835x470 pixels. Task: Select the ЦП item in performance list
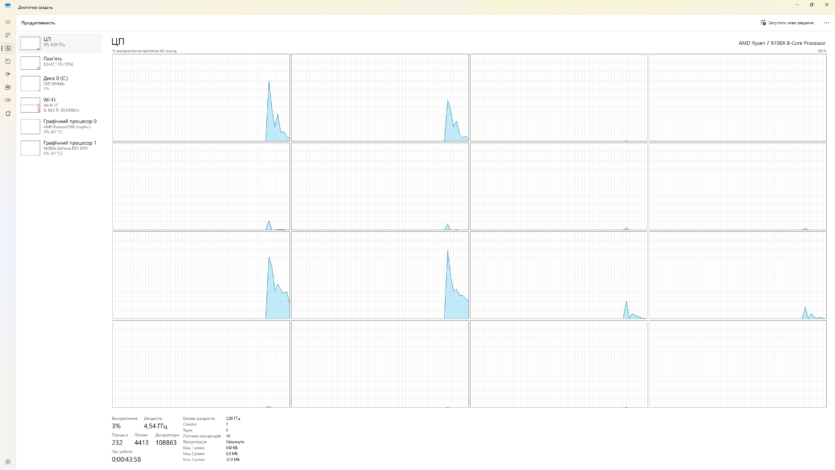click(60, 43)
